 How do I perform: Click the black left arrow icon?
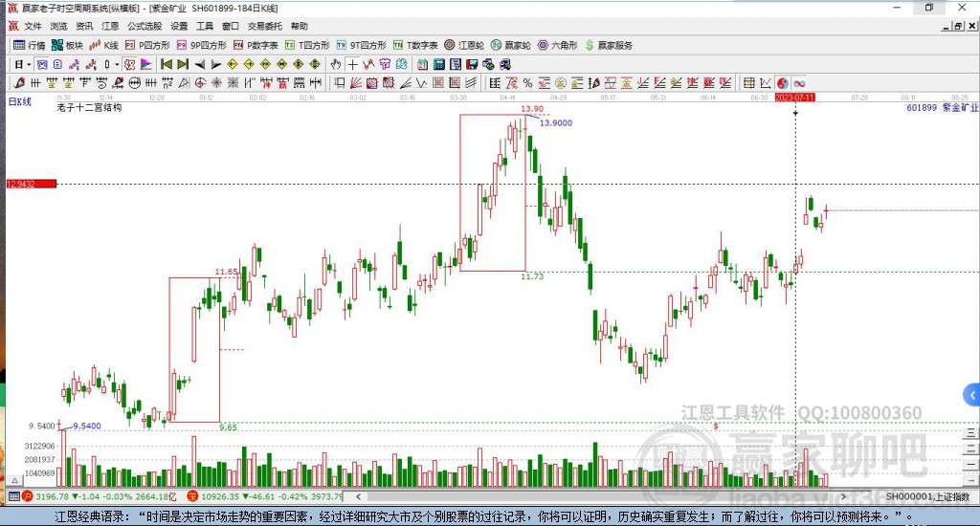200,64
